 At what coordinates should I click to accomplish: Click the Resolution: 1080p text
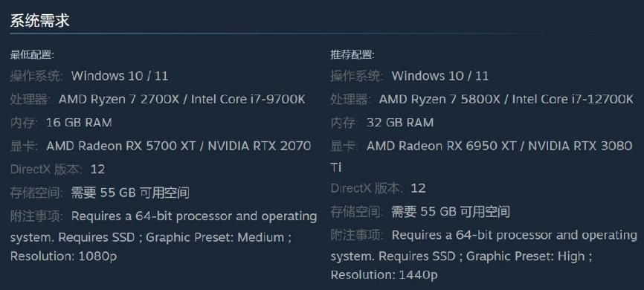click(64, 257)
